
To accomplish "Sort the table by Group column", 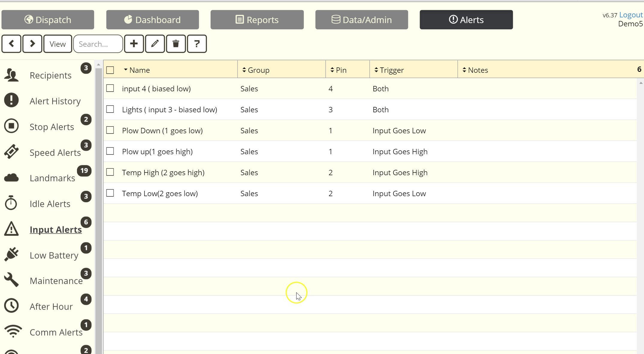I will tap(256, 70).
